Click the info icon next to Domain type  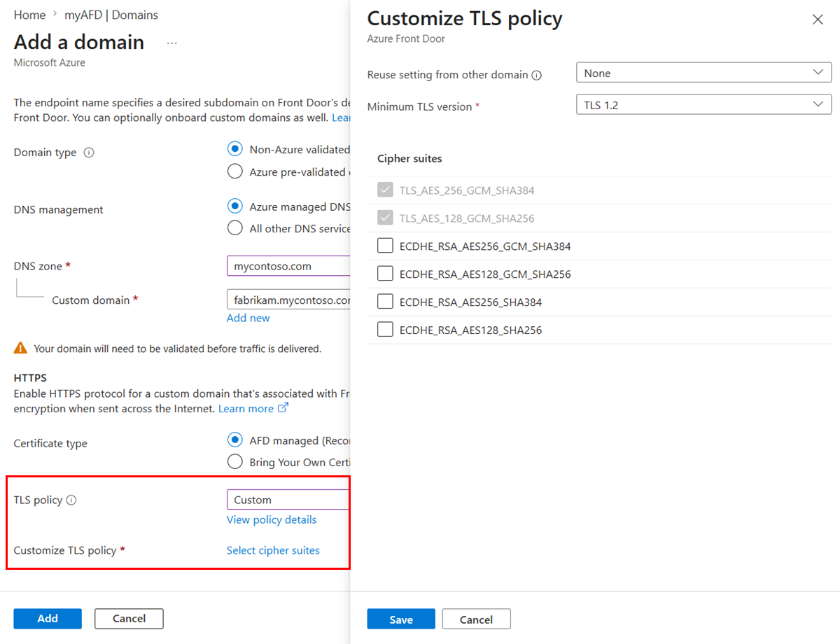89,153
